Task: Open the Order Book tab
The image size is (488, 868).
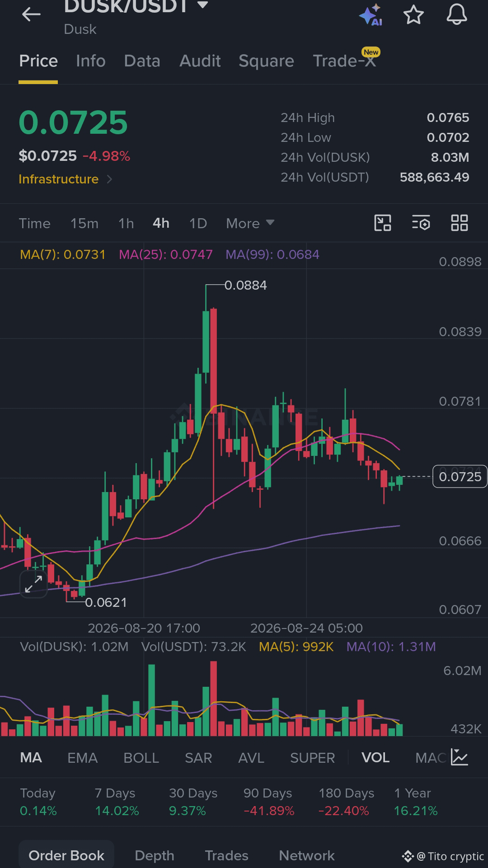Action: (x=66, y=855)
